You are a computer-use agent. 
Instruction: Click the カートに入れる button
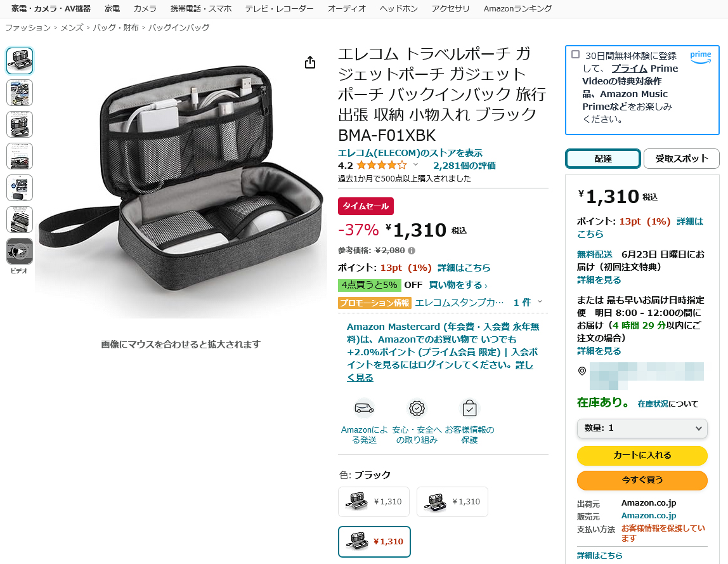(x=642, y=456)
